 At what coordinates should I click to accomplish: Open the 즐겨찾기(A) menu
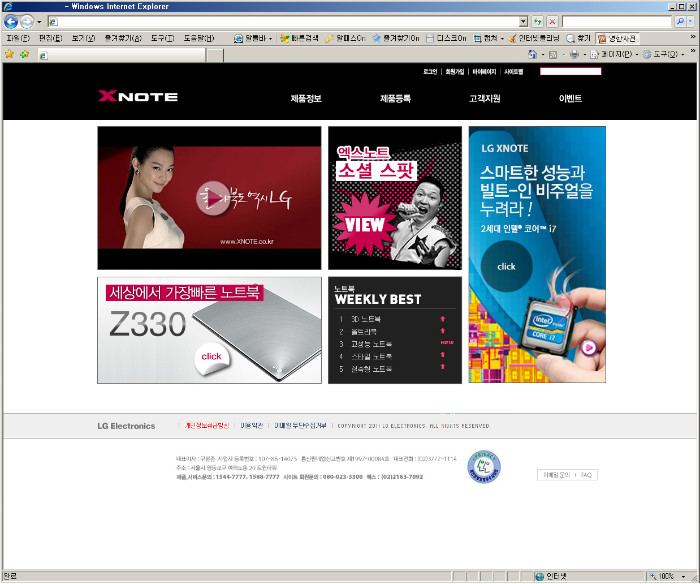click(123, 38)
